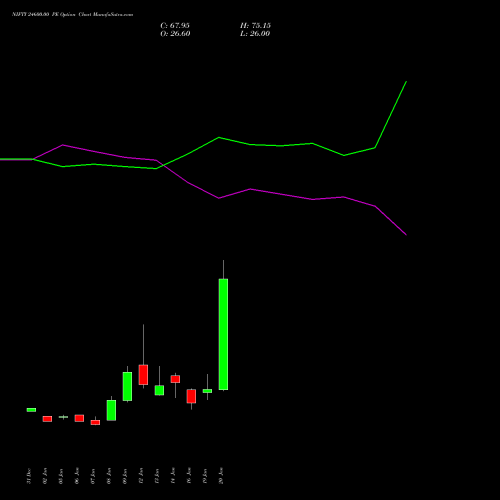The width and height of the screenshot is (500, 500).
Task: Click the 31 Dec date label
Action: click(29, 476)
